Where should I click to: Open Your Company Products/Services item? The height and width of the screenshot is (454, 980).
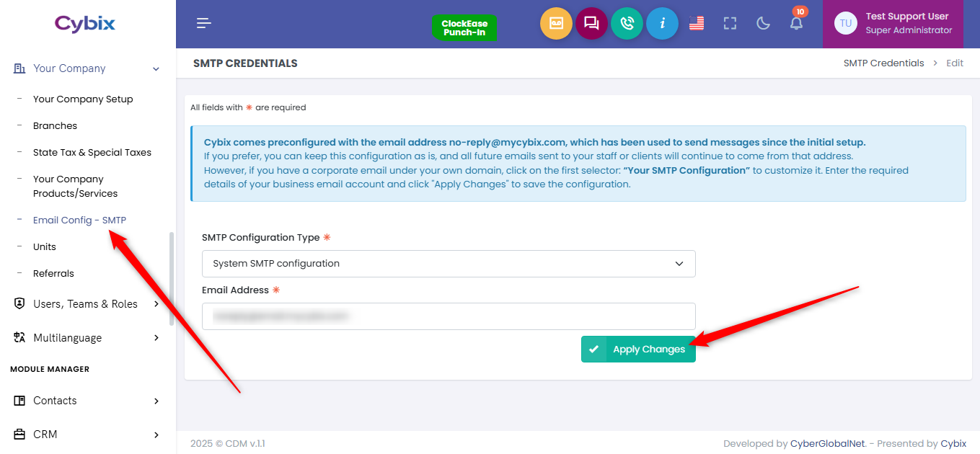[x=75, y=187]
